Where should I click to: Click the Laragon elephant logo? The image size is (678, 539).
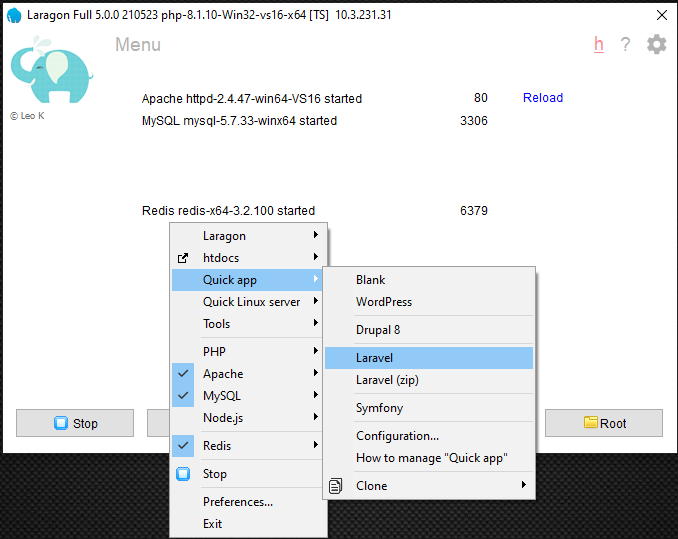tap(51, 70)
